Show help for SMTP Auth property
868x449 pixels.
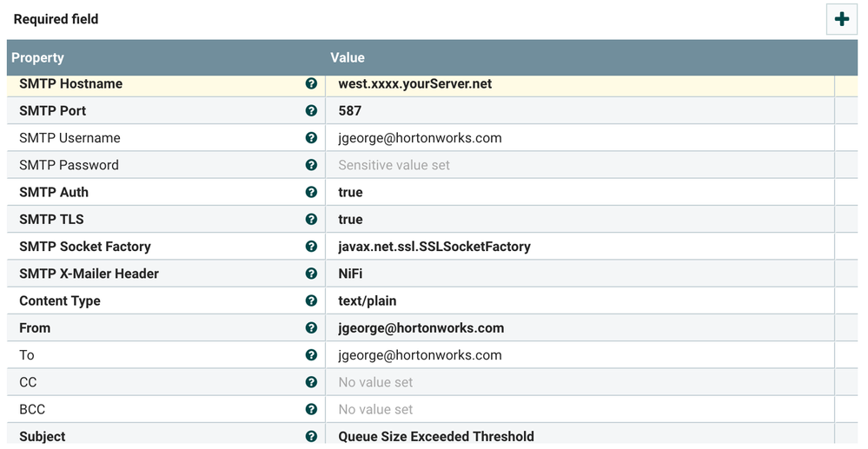[x=311, y=192]
